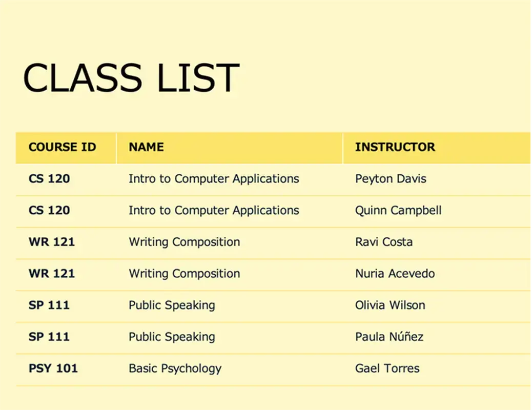Screen dimensions: 532x410
Task: Select the Nuria Acevedo cell
Action: (395, 274)
